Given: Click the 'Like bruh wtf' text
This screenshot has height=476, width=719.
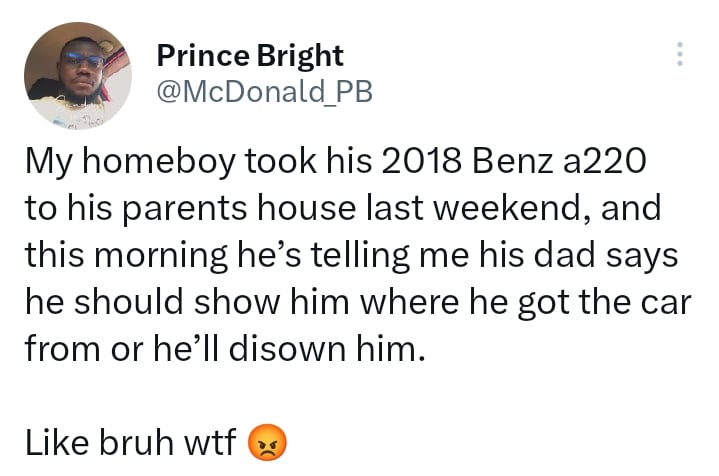Looking at the screenshot, I should (x=132, y=441).
